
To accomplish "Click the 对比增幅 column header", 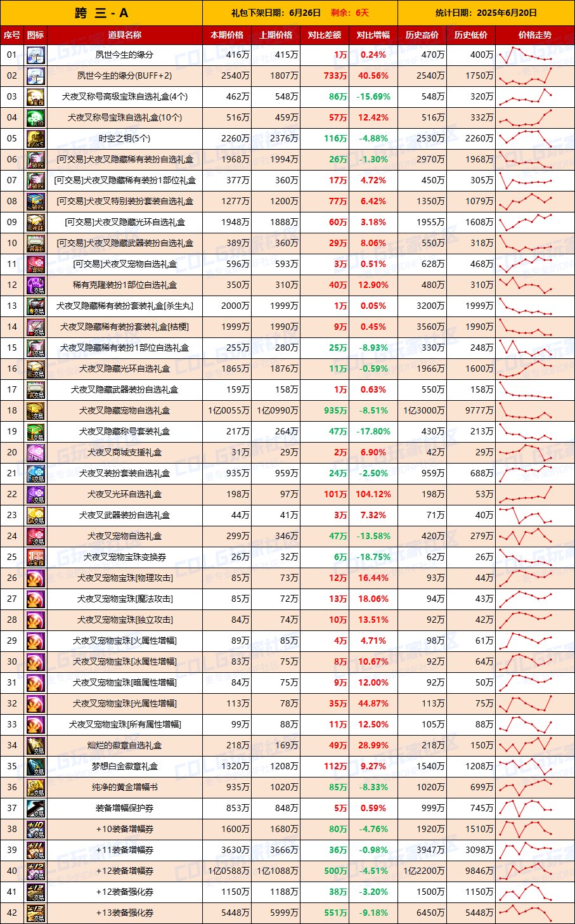I will pos(373,35).
